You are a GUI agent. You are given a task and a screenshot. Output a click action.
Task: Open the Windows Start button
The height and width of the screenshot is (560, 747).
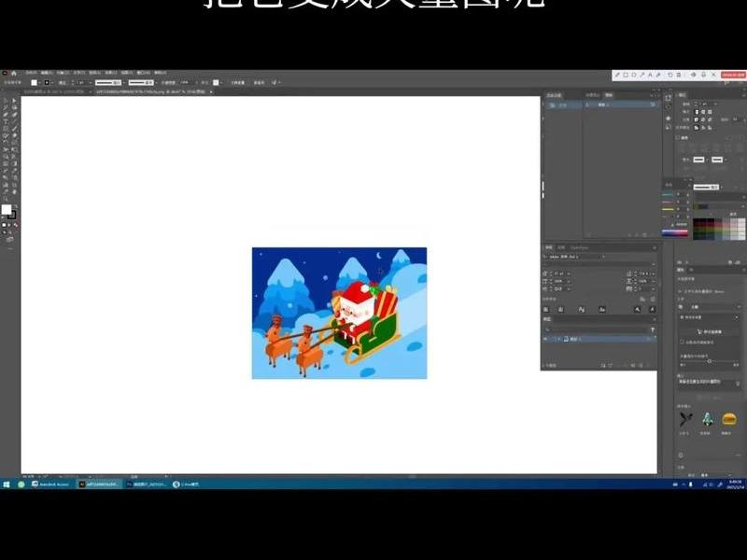coord(7,484)
